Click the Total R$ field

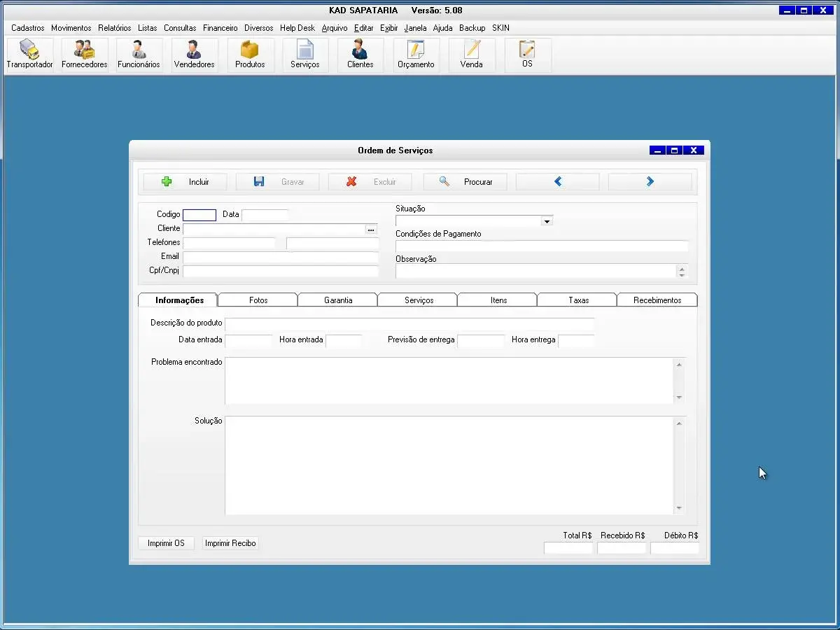568,548
